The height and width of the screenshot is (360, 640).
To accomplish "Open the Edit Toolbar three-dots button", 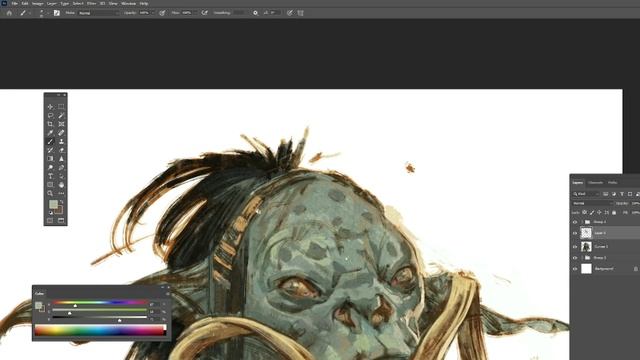I will click(61, 193).
